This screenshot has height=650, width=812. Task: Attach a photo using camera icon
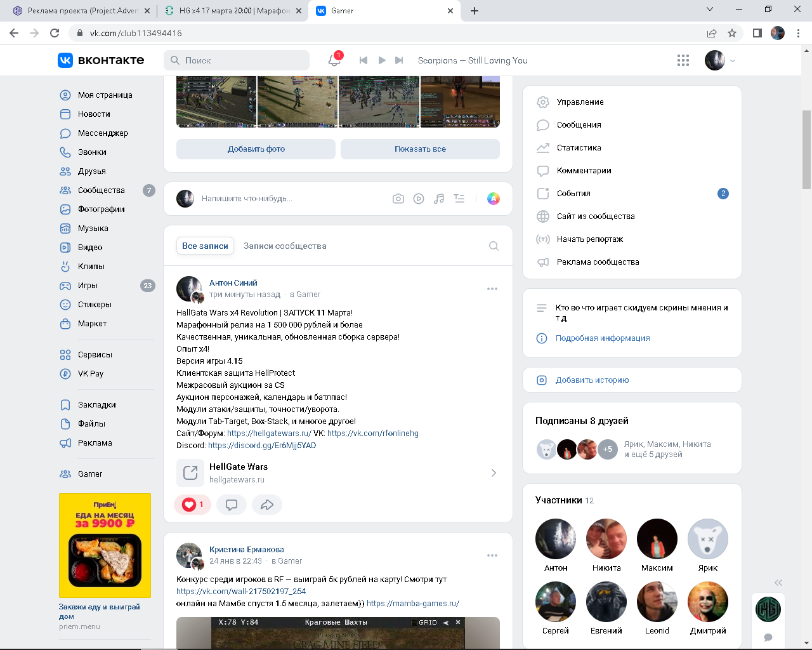[x=398, y=199]
